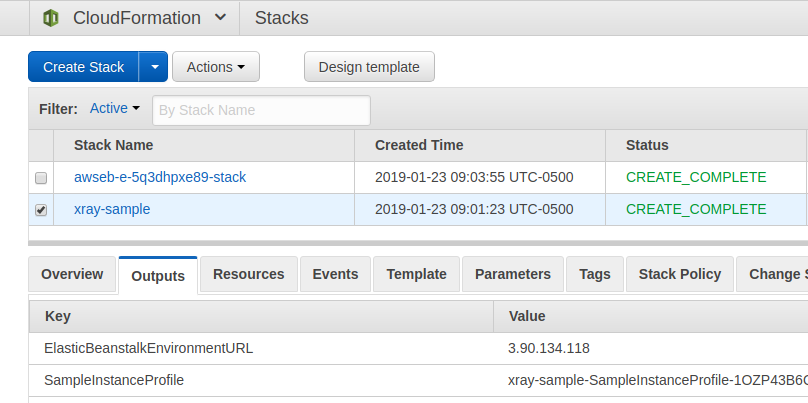Click CREATE_COMPLETE status of xray-sample
The height and width of the screenshot is (403, 808).
696,209
